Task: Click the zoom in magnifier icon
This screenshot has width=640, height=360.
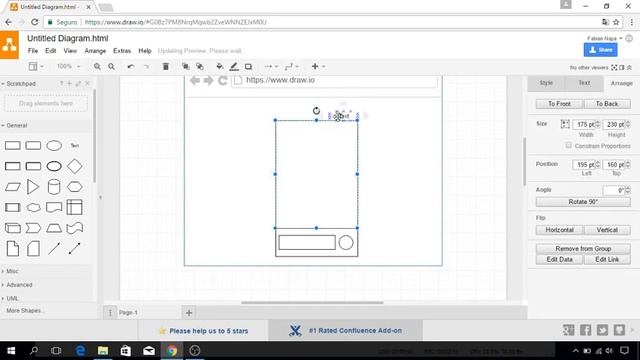Action: (x=97, y=67)
